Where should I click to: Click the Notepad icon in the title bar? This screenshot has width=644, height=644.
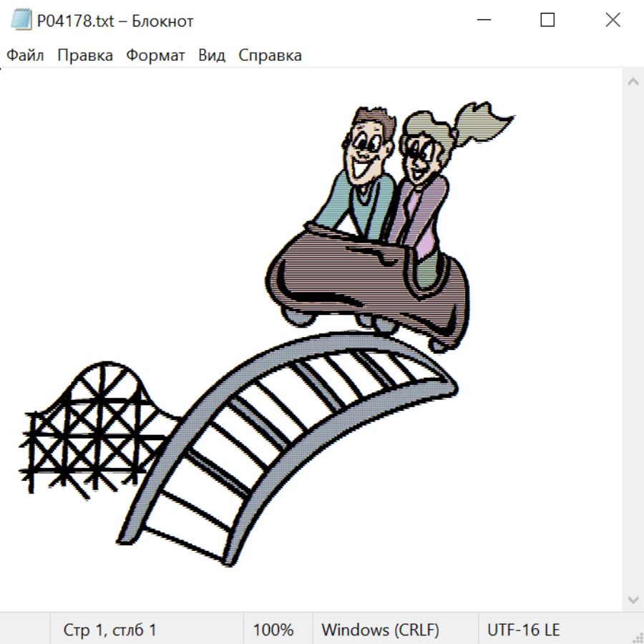coord(20,21)
